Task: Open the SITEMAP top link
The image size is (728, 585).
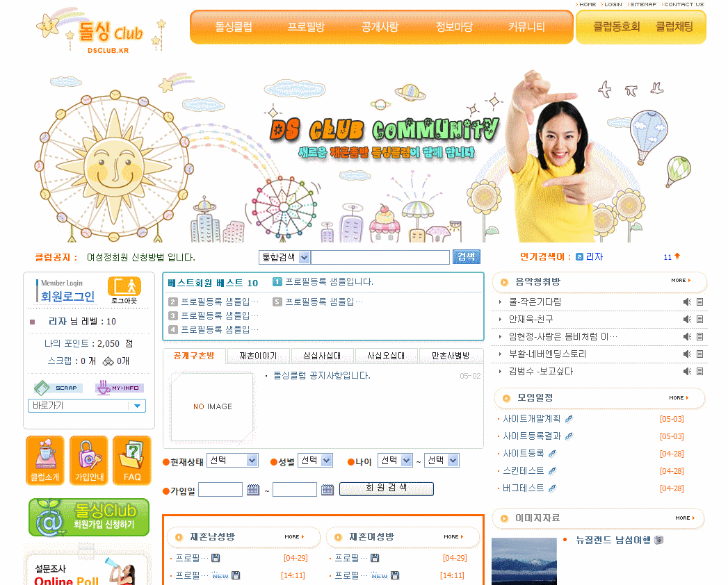Action: pos(642,5)
